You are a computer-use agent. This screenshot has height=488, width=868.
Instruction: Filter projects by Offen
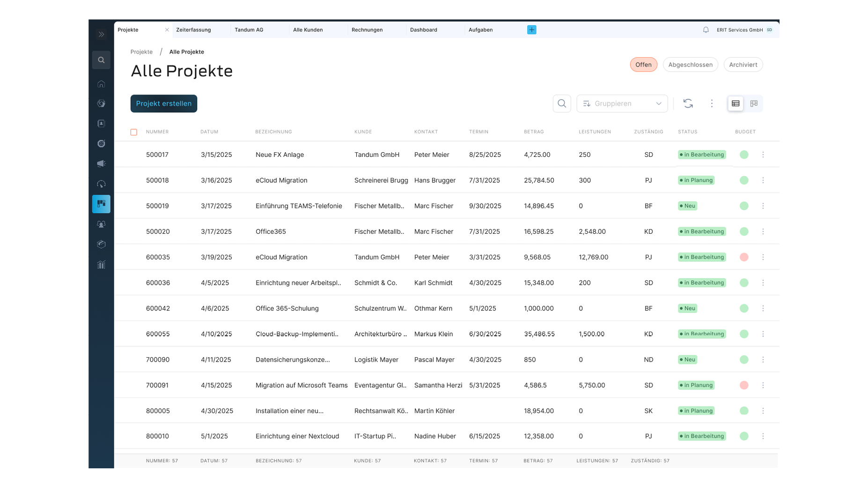[644, 65]
